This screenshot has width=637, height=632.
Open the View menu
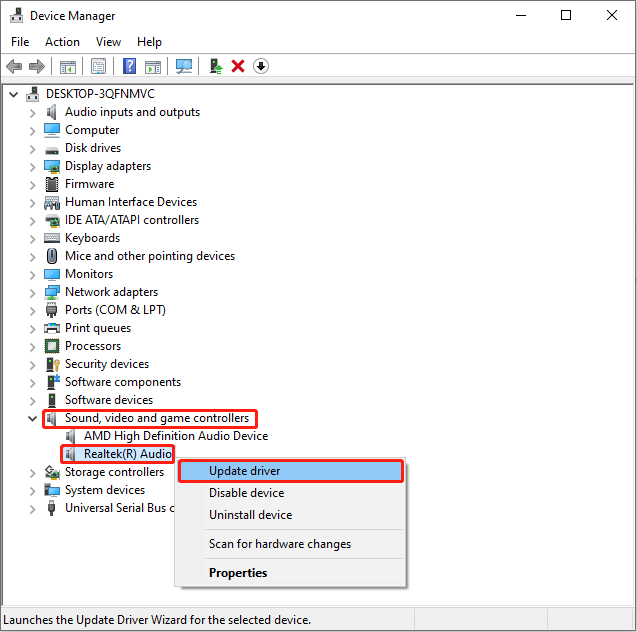coord(108,42)
